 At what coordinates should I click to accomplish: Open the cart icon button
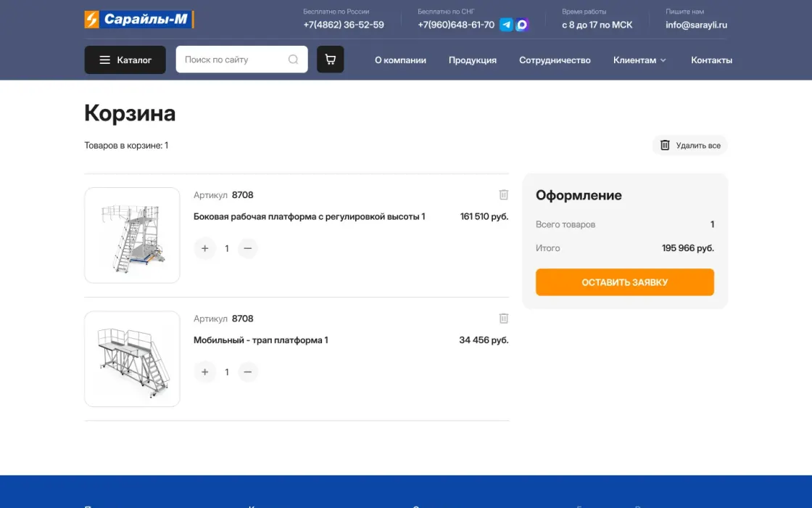[331, 59]
